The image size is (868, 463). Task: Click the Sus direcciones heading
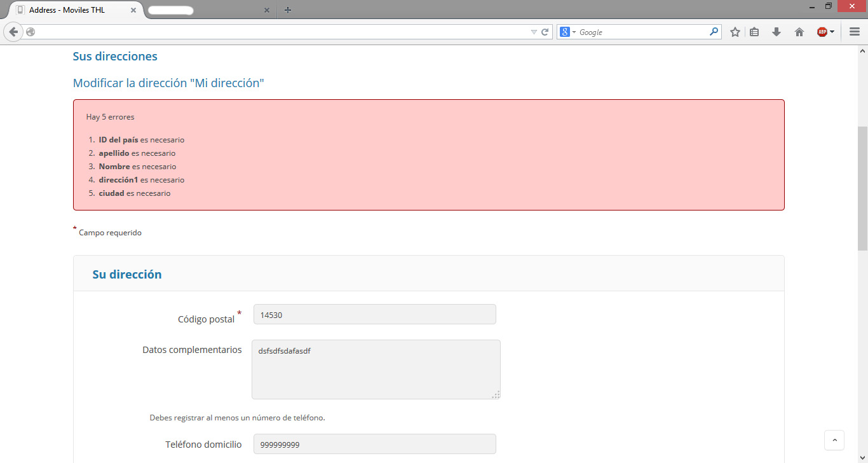point(115,56)
